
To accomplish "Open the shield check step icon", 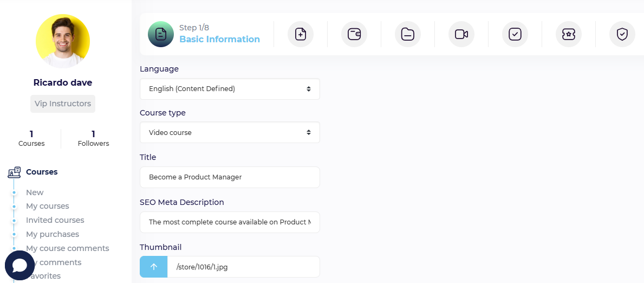I will pyautogui.click(x=622, y=34).
